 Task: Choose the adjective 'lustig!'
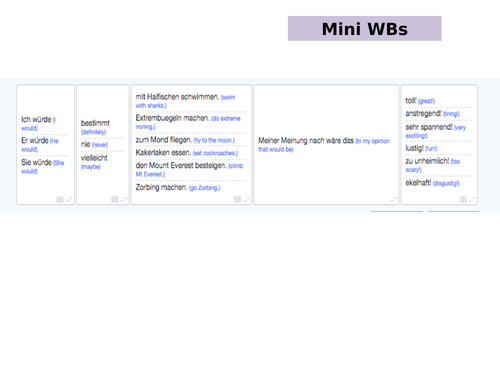[415, 148]
